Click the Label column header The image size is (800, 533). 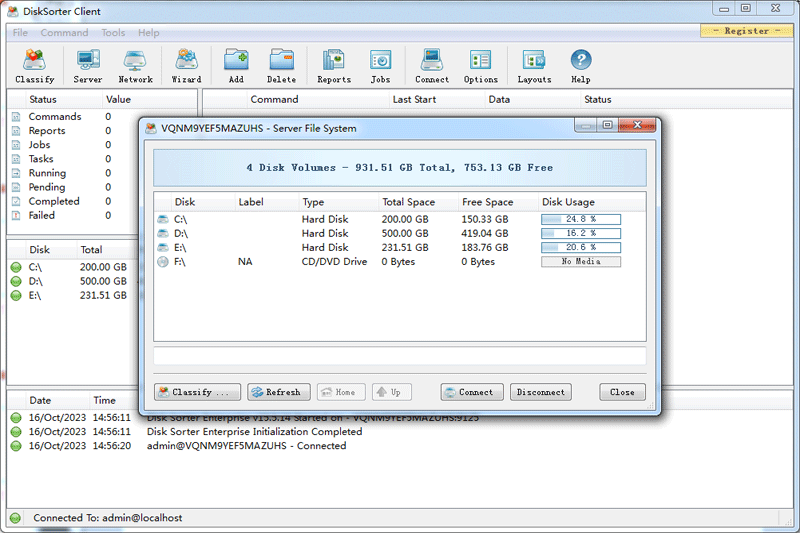266,202
